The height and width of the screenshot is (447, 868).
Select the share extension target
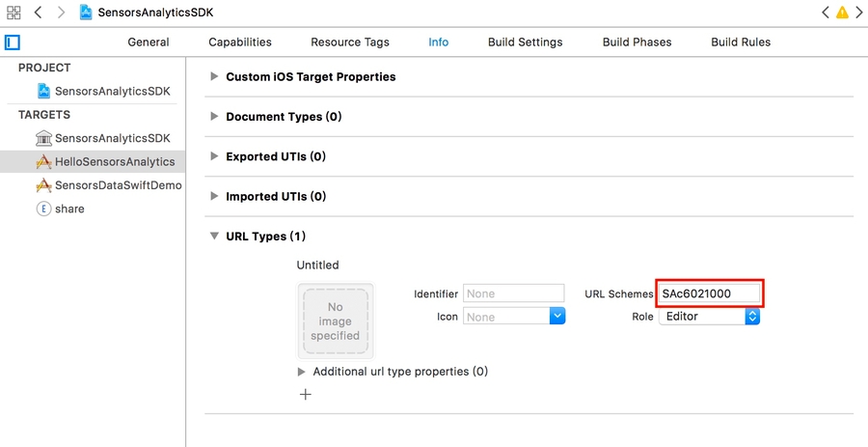point(68,209)
